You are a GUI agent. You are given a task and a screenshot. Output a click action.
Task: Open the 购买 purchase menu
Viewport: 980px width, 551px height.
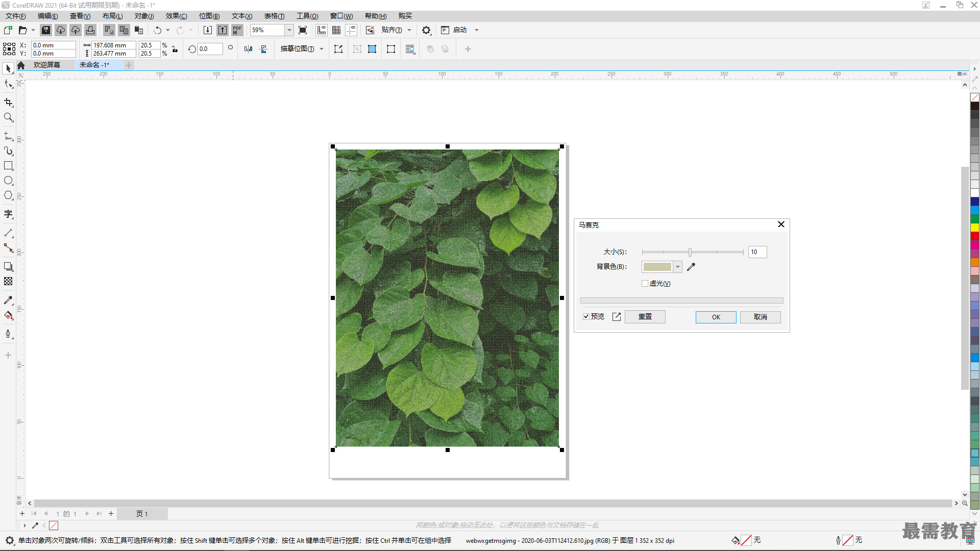click(x=405, y=16)
